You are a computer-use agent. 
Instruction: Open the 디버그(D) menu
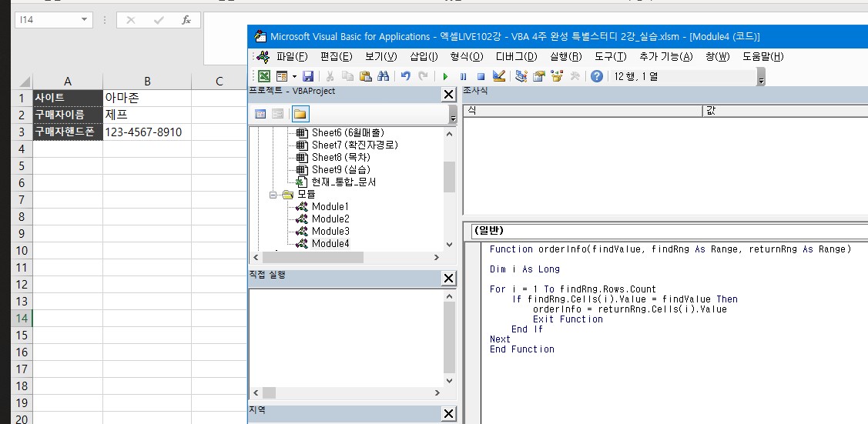[516, 56]
